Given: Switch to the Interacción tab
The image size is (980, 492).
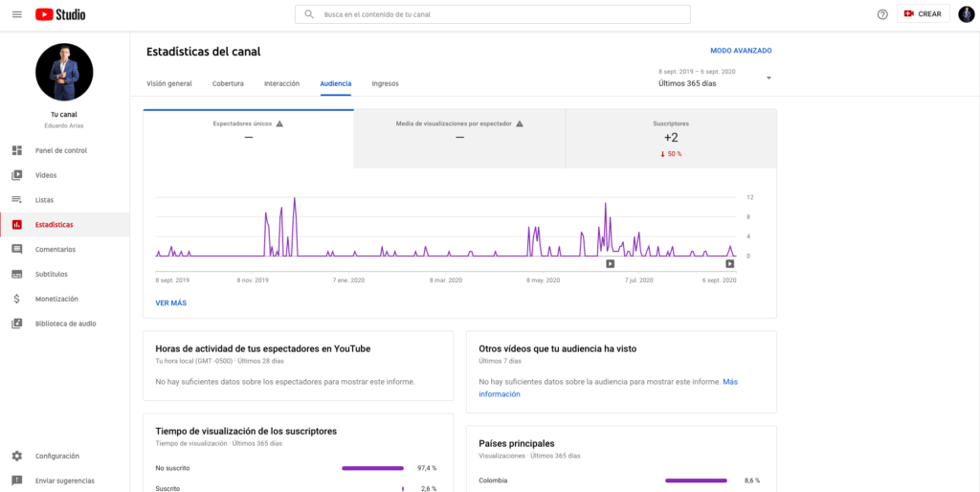Looking at the screenshot, I should point(282,84).
